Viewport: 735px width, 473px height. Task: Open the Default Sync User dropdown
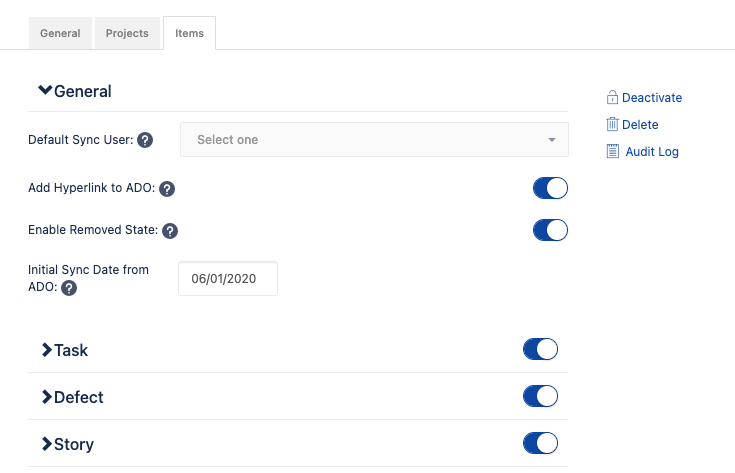point(374,140)
